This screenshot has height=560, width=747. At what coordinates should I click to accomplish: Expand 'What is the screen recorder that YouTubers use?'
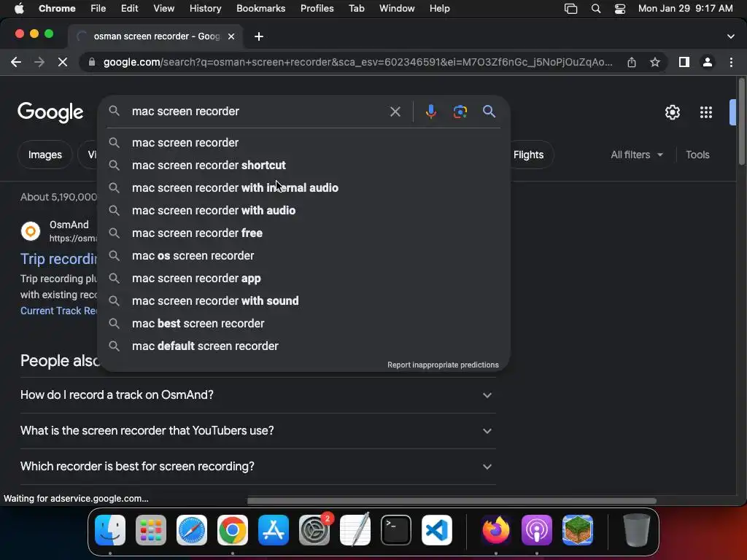(x=258, y=430)
